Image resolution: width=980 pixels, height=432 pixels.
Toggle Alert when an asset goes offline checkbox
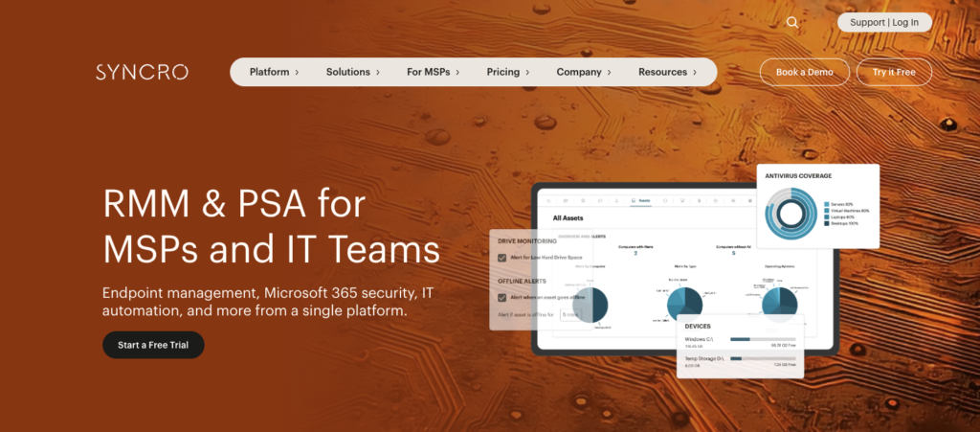pyautogui.click(x=501, y=298)
